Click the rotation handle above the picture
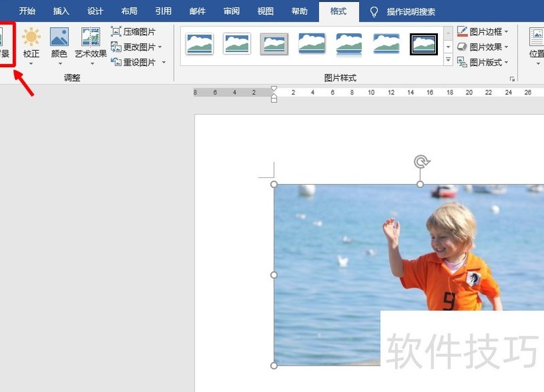Image resolution: width=544 pixels, height=392 pixels. pyautogui.click(x=422, y=162)
